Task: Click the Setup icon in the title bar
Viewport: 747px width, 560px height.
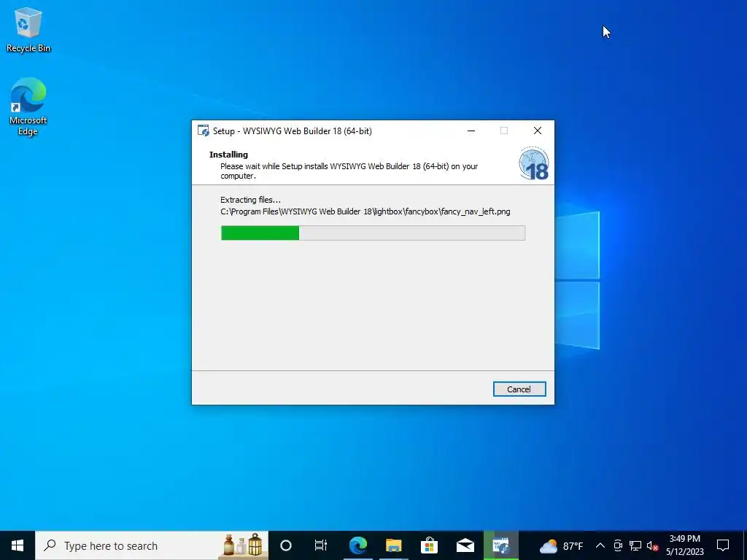Action: [x=204, y=131]
